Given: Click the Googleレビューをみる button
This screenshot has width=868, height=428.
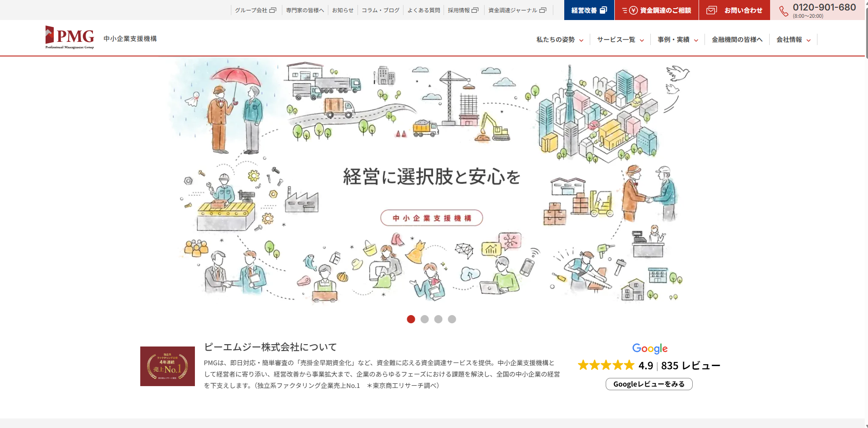Looking at the screenshot, I should [x=649, y=384].
